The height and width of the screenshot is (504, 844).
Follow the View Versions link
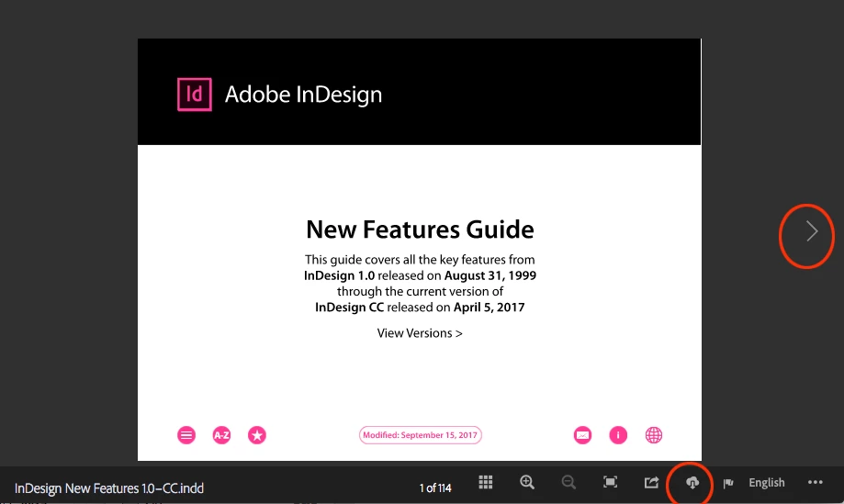[x=420, y=333]
